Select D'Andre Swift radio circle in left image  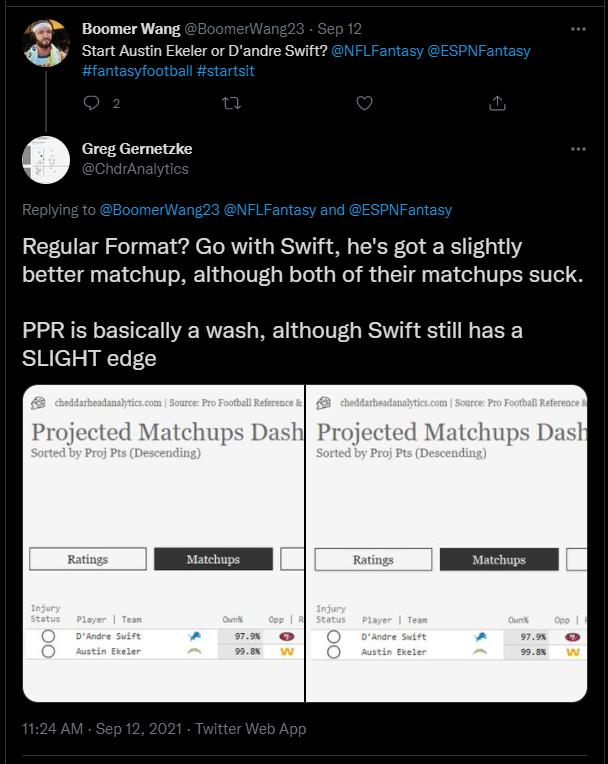(x=48, y=636)
